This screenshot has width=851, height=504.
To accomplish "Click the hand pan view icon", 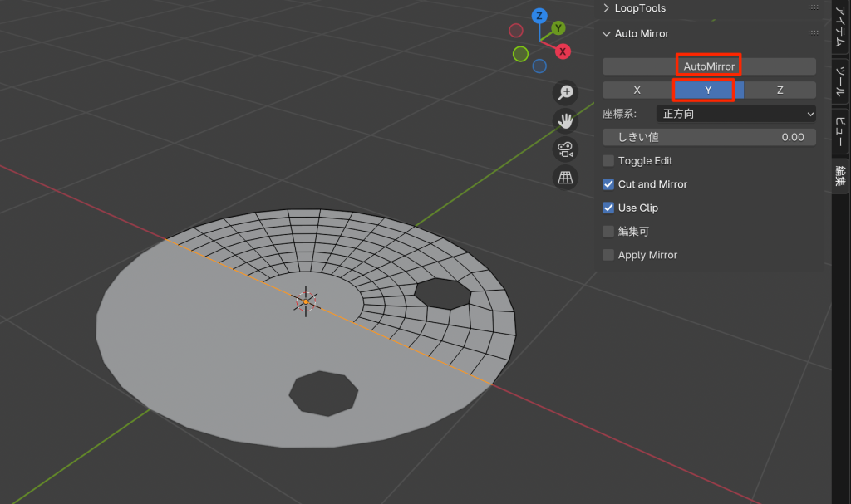I will tap(566, 120).
